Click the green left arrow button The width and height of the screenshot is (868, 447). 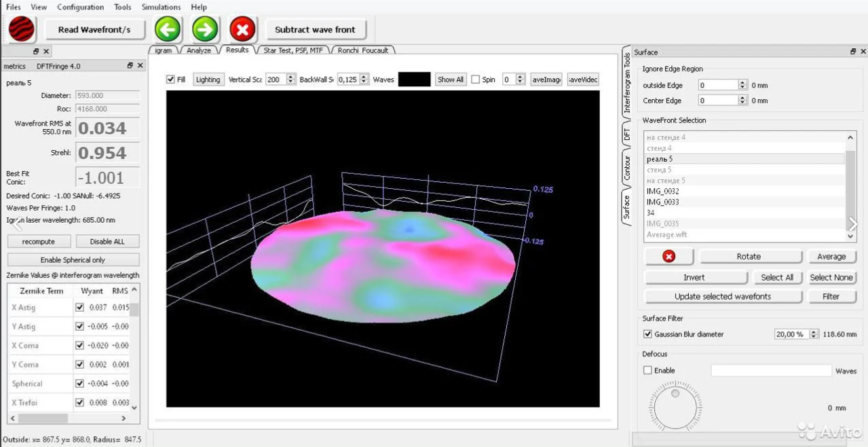(x=167, y=29)
